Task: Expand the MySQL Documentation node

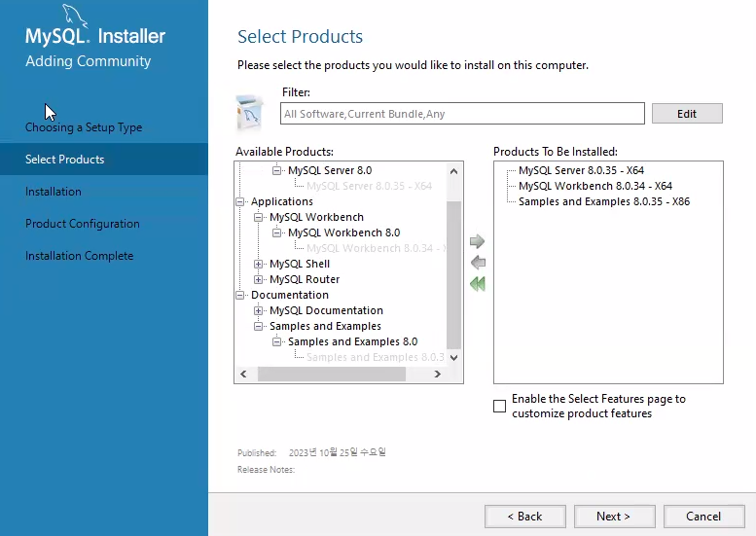Action: 259,310
